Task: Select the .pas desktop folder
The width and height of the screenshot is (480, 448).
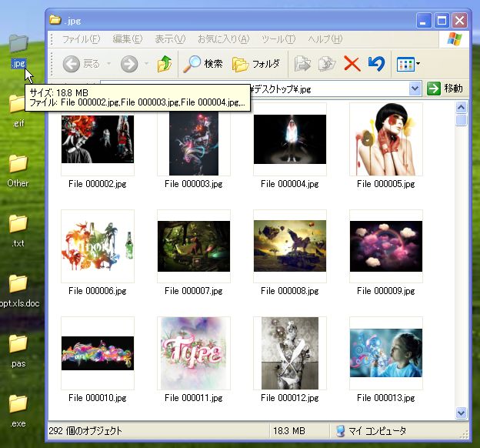Action: (x=18, y=351)
